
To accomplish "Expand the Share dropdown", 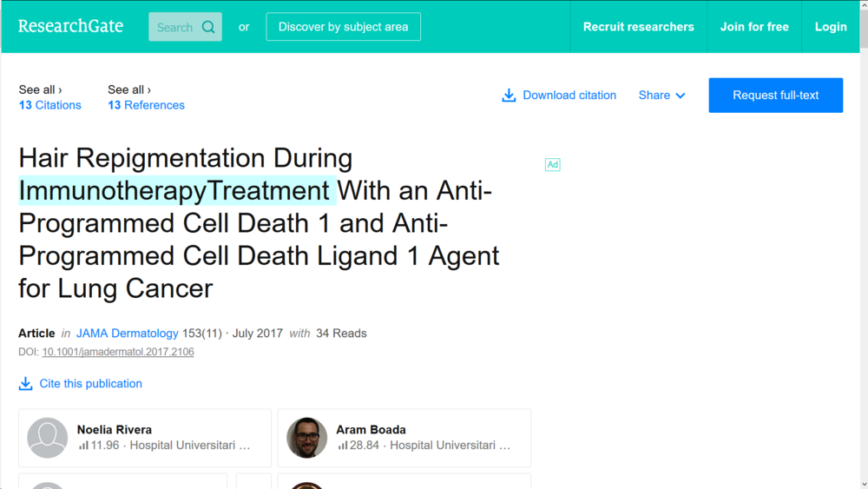I will pos(661,96).
